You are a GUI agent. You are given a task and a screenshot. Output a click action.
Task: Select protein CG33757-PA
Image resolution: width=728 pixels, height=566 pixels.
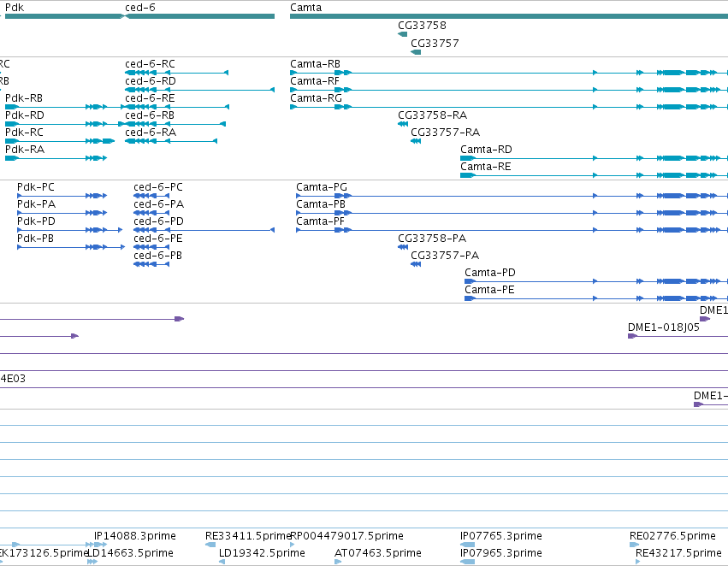pyautogui.click(x=416, y=264)
